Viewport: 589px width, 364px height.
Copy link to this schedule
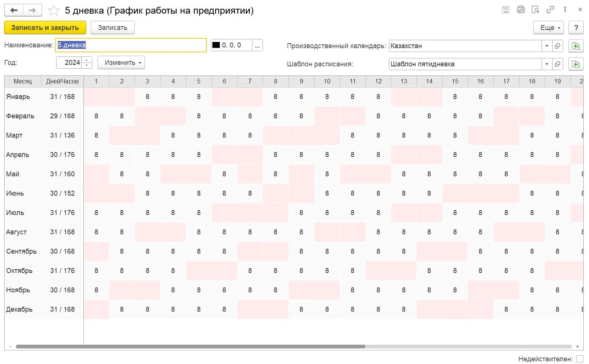click(550, 10)
